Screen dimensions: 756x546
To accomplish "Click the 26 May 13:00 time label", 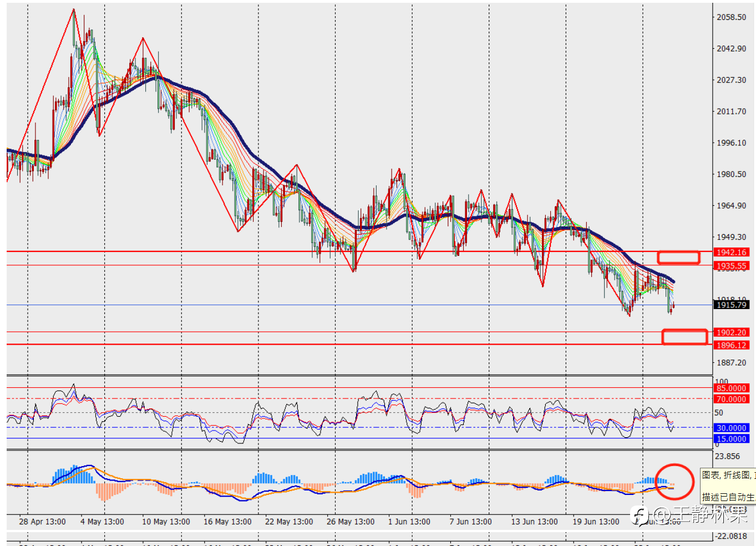I will [351, 522].
